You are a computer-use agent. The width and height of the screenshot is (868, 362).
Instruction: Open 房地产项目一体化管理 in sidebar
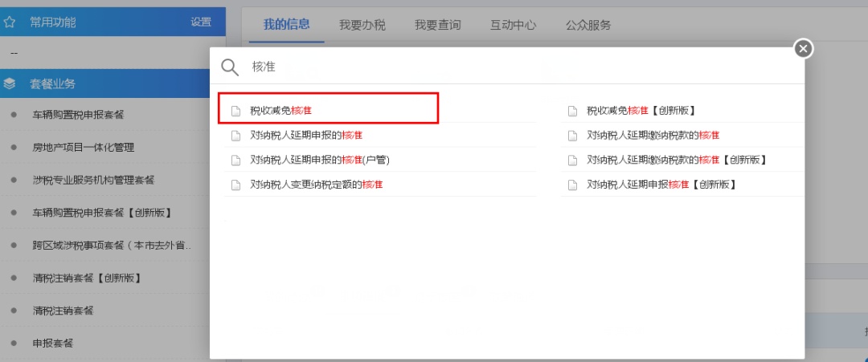coord(83,148)
